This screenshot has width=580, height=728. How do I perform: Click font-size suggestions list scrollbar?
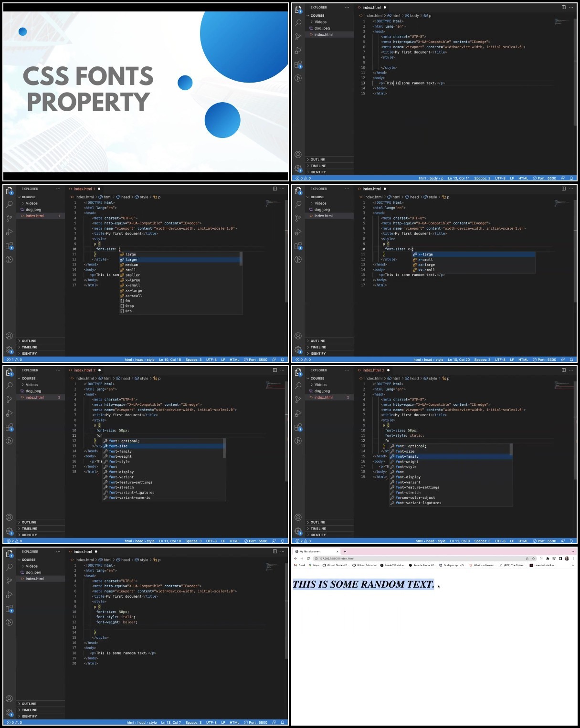pos(241,259)
